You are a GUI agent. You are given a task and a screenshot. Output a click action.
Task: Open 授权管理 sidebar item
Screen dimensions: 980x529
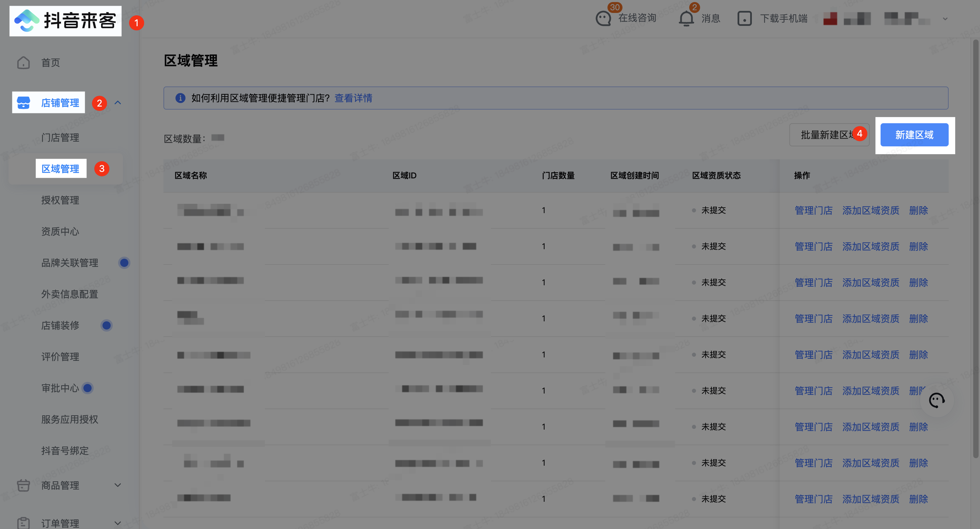pyautogui.click(x=60, y=200)
